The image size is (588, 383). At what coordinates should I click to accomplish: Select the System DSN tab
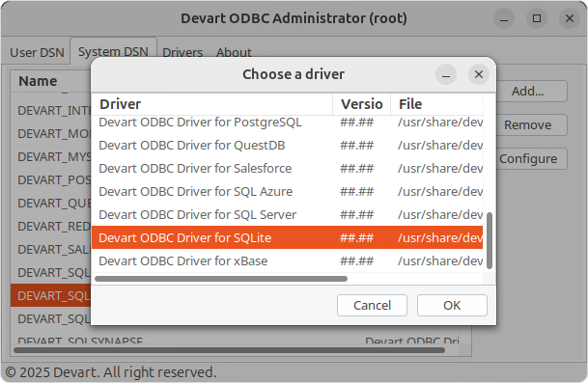coord(113,51)
